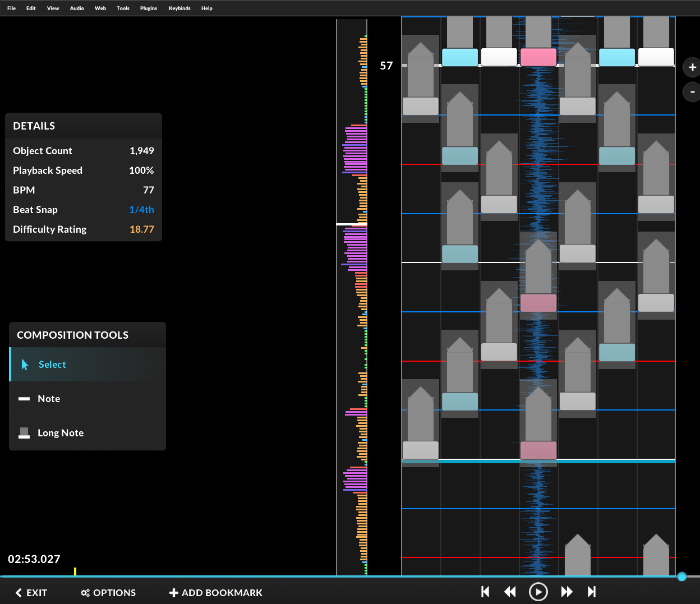700x604 pixels.
Task: Fast forward with double-right arrows
Action: click(x=567, y=592)
